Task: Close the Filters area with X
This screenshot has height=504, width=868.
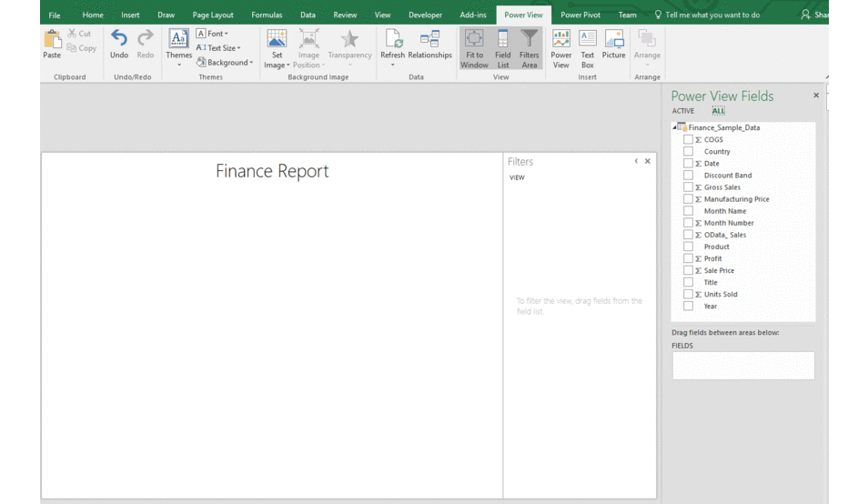Action: point(647,161)
